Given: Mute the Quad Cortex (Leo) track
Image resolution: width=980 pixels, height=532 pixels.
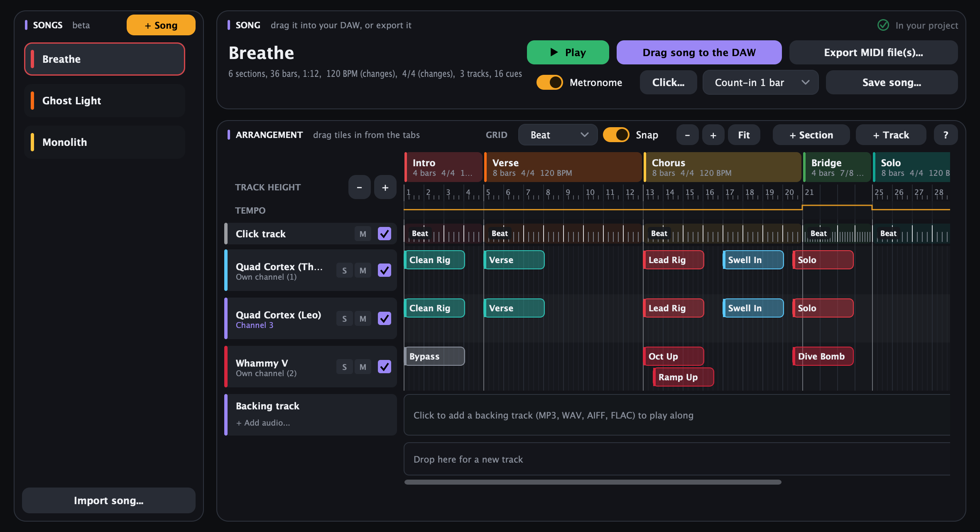Looking at the screenshot, I should (363, 318).
